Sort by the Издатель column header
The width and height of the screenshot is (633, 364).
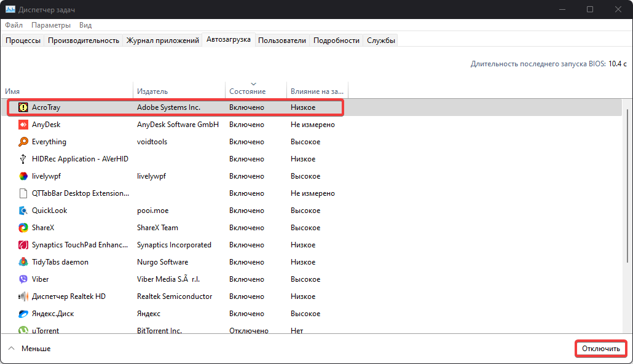179,91
